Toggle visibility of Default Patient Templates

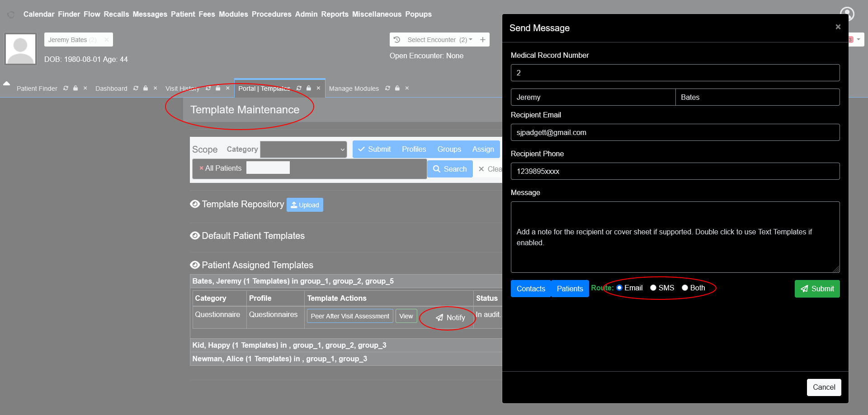coord(195,236)
